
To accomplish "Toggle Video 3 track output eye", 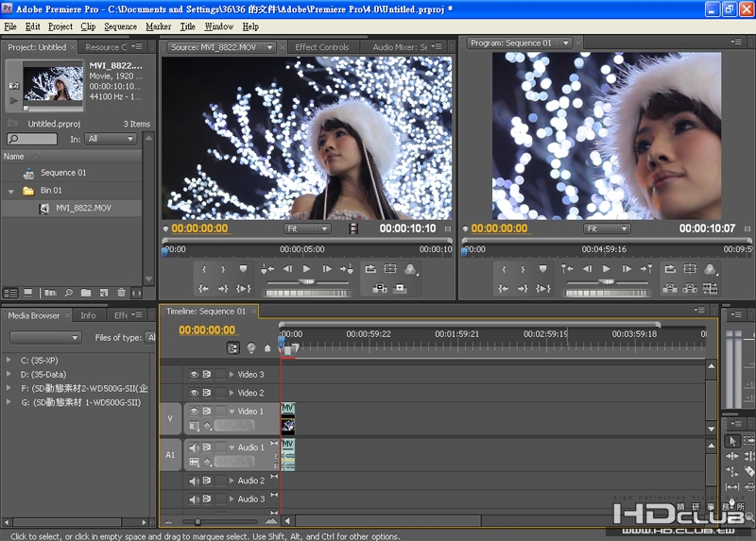I will (194, 374).
